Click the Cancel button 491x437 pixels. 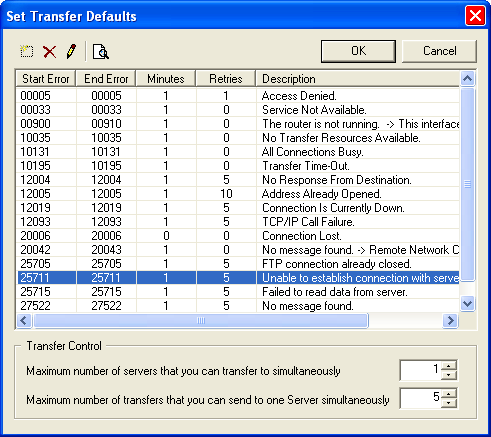pyautogui.click(x=439, y=51)
